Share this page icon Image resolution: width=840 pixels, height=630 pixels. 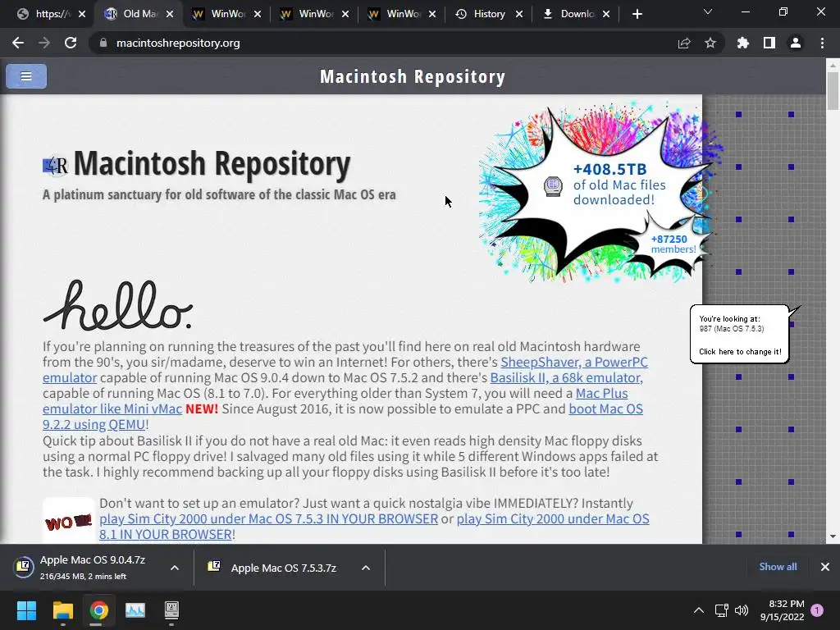684,43
